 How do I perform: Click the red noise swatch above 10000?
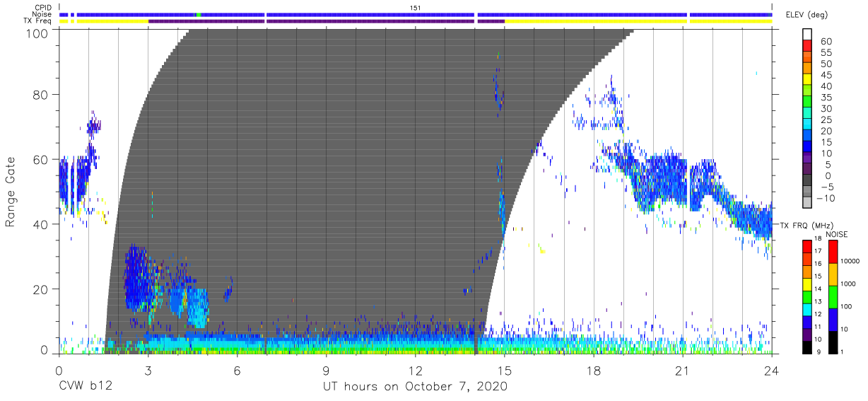pyautogui.click(x=833, y=251)
